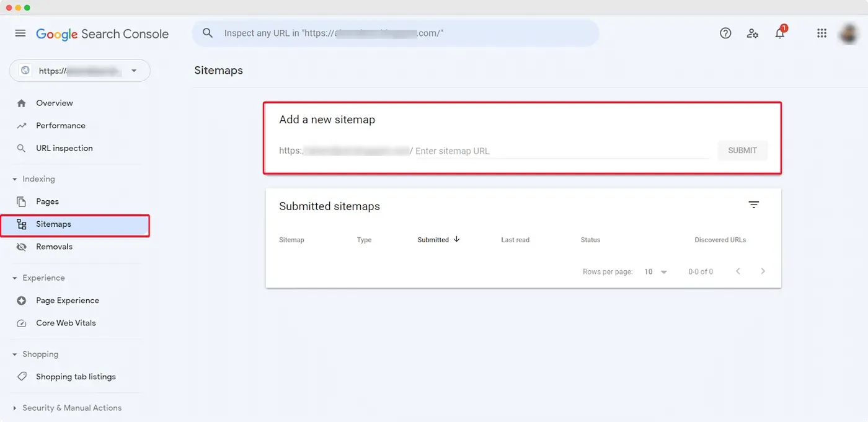The width and height of the screenshot is (868, 422).
Task: Open the Google apps grid
Action: (x=821, y=33)
